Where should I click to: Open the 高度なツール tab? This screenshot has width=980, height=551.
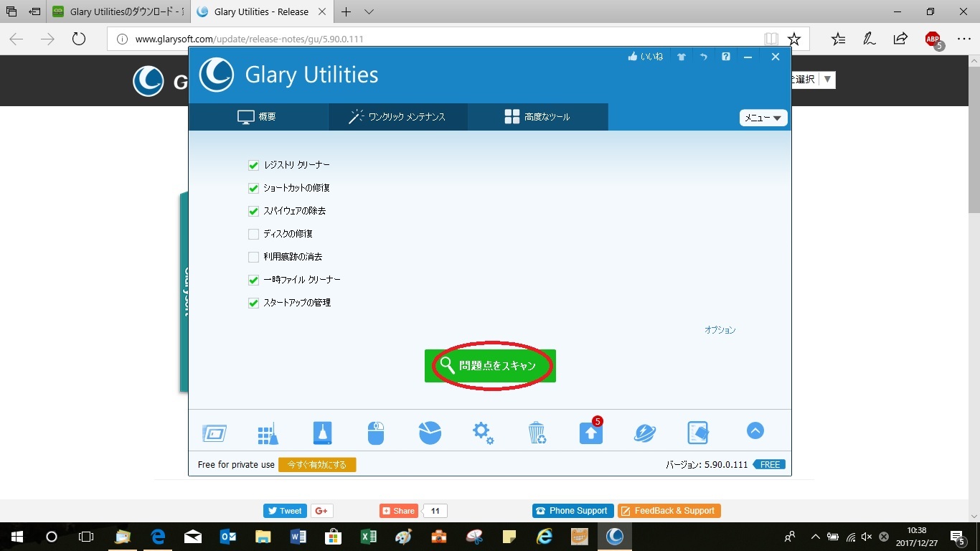pyautogui.click(x=538, y=117)
